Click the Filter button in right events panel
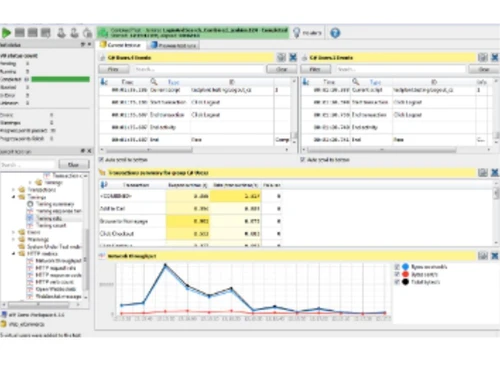Viewport: 500px width, 375px height. pyautogui.click(x=315, y=69)
